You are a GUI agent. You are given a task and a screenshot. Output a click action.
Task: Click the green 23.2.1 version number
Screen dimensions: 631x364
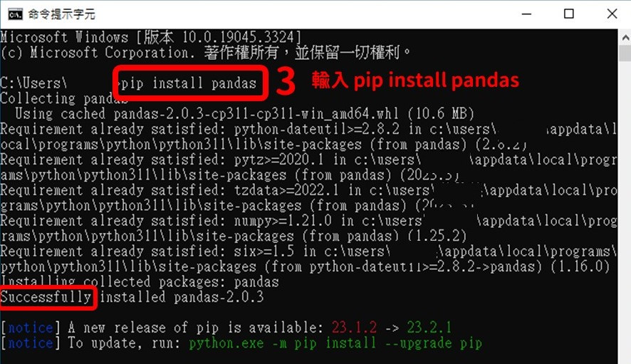click(x=429, y=328)
